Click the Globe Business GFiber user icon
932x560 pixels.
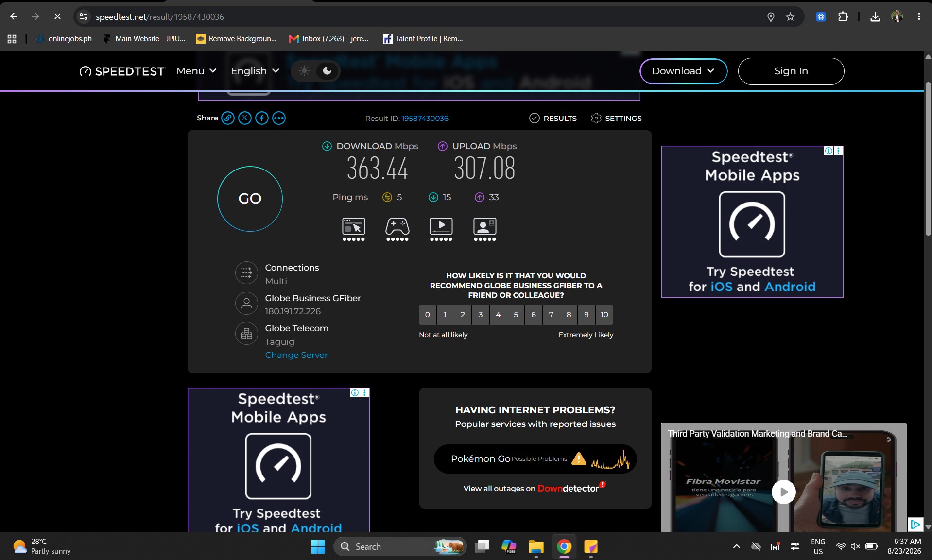pyautogui.click(x=246, y=304)
